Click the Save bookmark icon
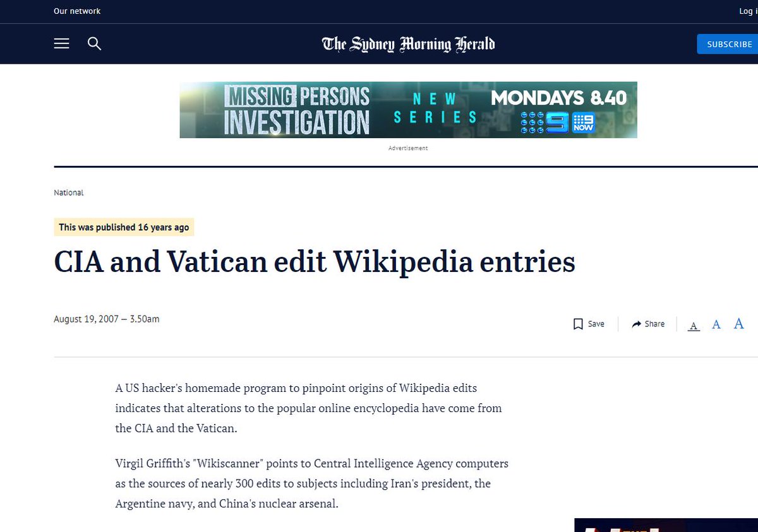The image size is (758, 532). click(x=578, y=324)
